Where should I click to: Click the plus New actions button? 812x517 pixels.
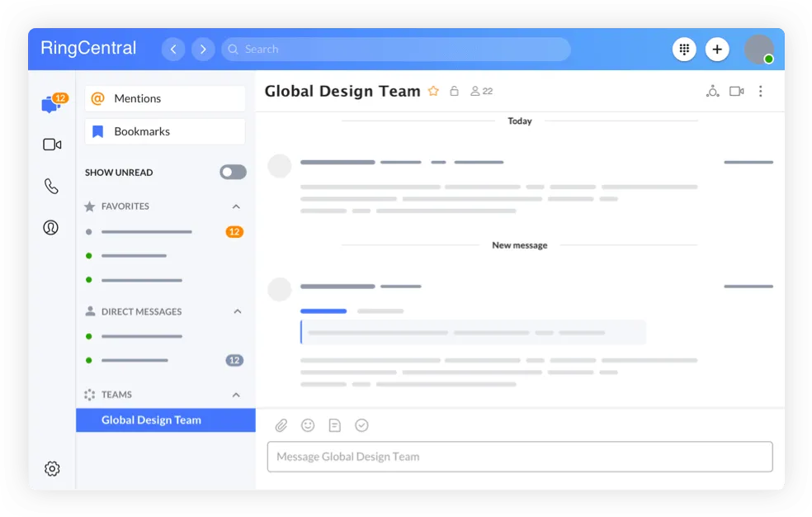point(717,50)
